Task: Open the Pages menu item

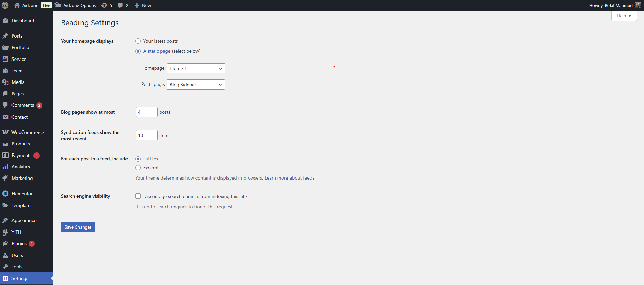Action: pos(18,94)
